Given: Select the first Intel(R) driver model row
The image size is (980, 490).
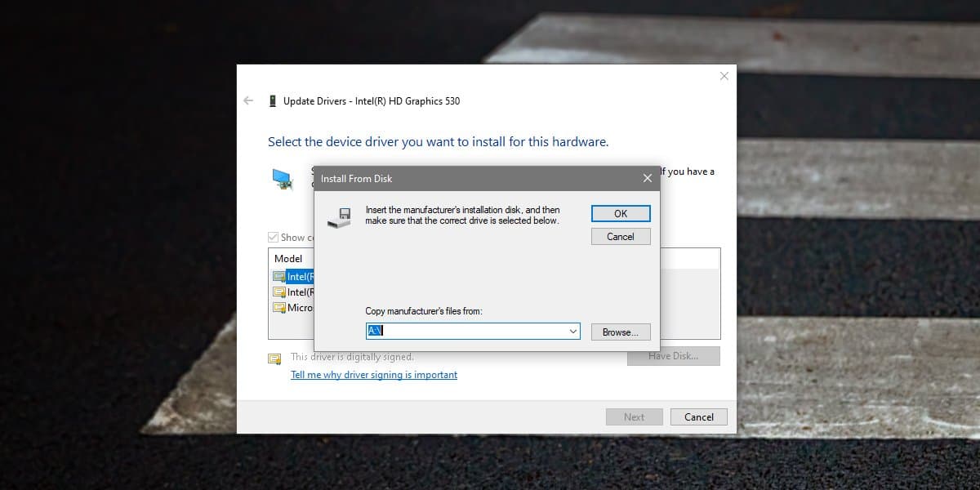Looking at the screenshot, I should tap(292, 277).
